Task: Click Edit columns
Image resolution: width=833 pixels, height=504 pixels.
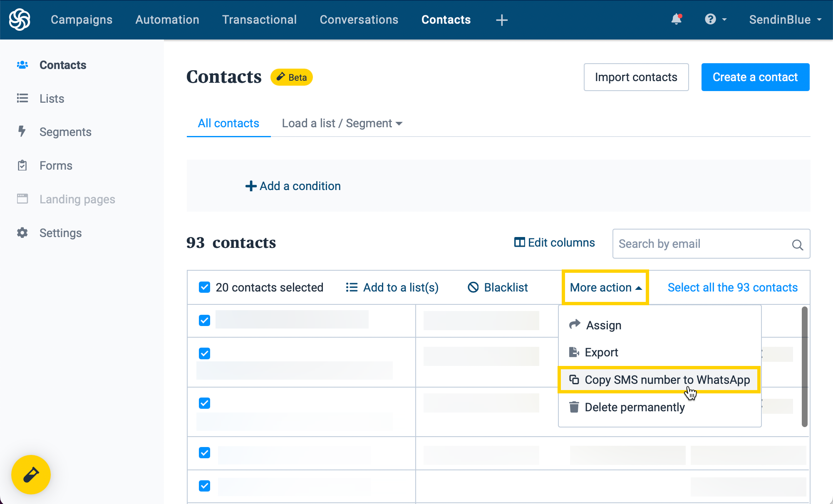Action: 555,242
